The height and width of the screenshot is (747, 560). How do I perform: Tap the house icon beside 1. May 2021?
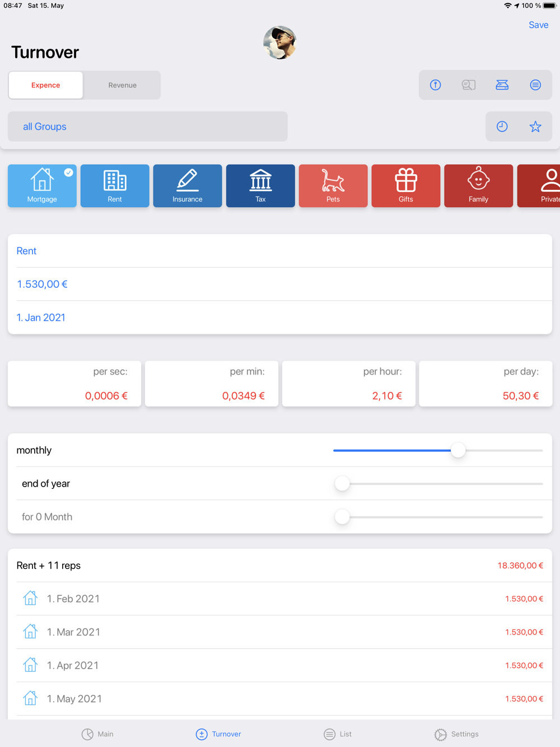30,698
